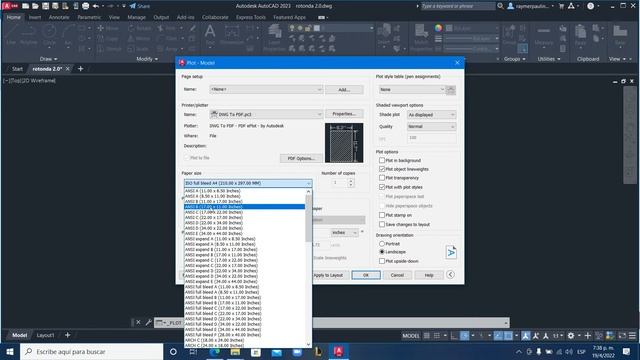The width and height of the screenshot is (640, 360).
Task: Click the annotation monitor plus icon
Action: pos(588,336)
